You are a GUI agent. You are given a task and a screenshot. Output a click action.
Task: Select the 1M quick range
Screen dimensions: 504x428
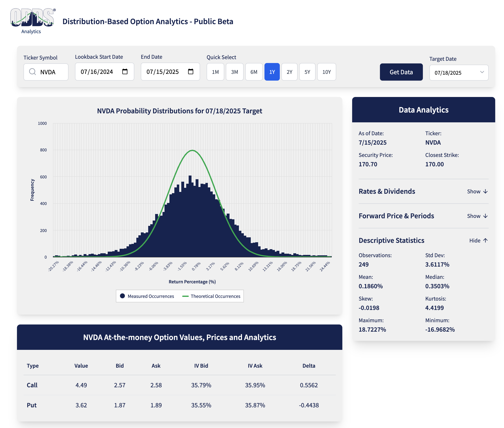(x=215, y=72)
